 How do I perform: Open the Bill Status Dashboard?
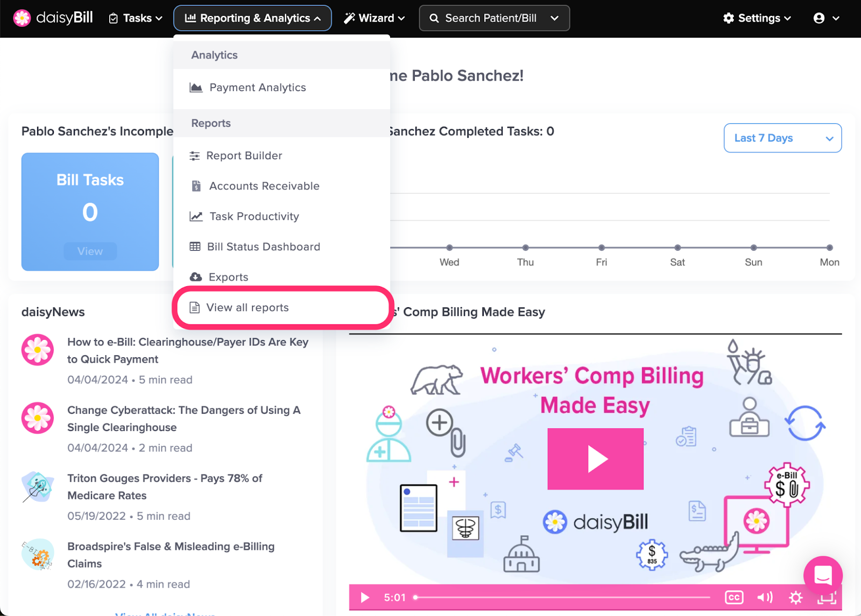tap(263, 246)
